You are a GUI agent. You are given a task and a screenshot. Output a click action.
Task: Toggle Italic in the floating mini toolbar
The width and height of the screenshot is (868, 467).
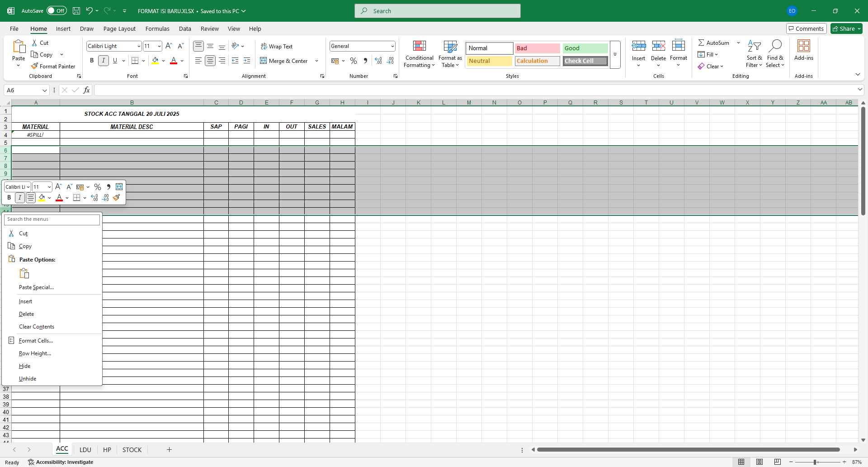tap(19, 198)
